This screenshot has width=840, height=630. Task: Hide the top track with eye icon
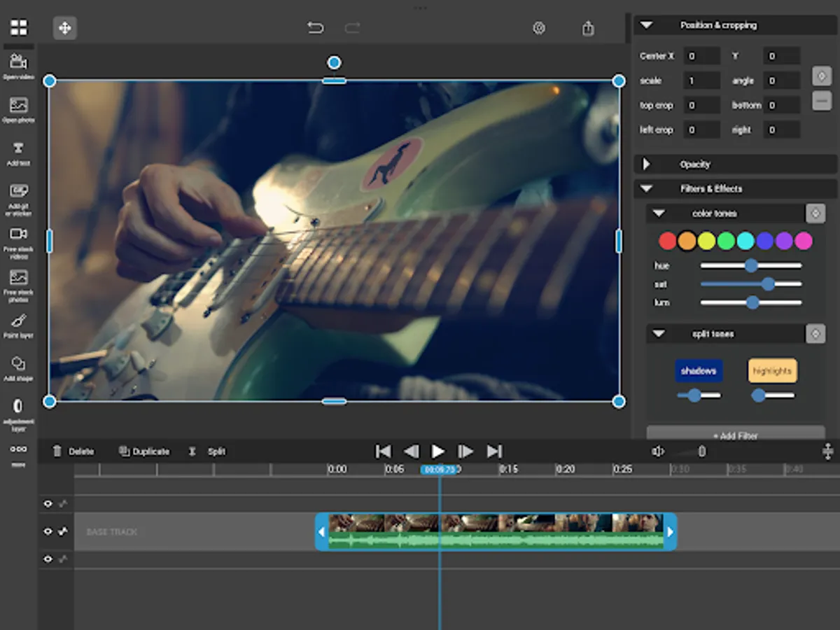pyautogui.click(x=48, y=503)
